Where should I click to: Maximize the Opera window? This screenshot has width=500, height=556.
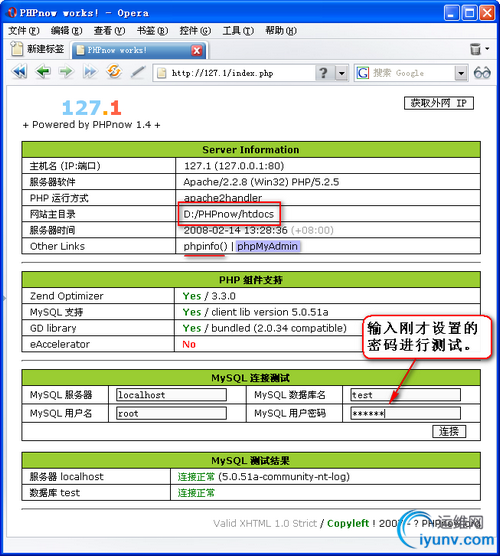click(470, 13)
